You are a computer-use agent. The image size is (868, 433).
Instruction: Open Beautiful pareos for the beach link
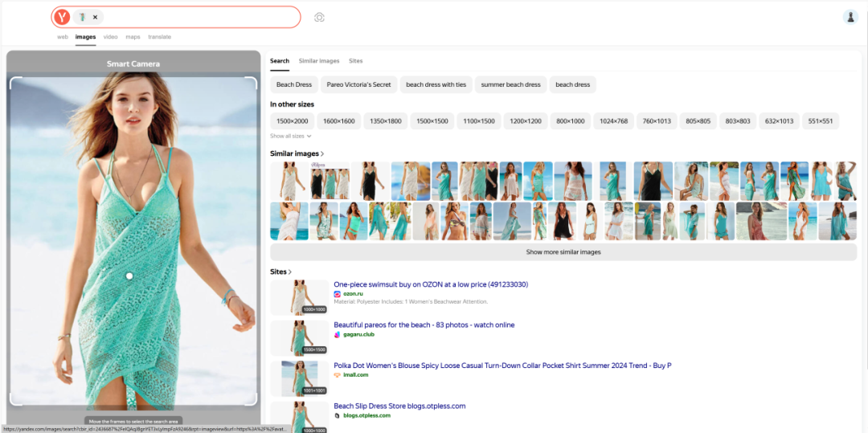(424, 325)
